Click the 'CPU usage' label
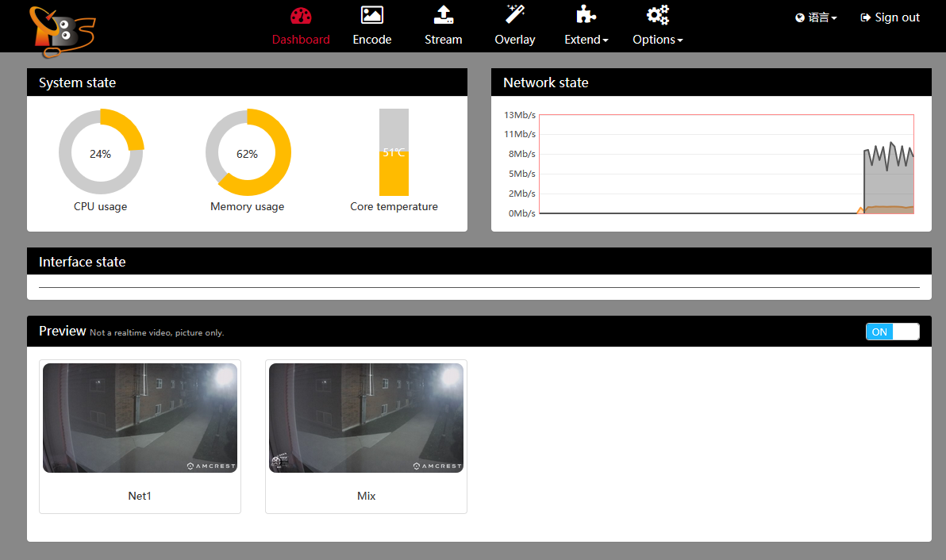 pos(100,207)
